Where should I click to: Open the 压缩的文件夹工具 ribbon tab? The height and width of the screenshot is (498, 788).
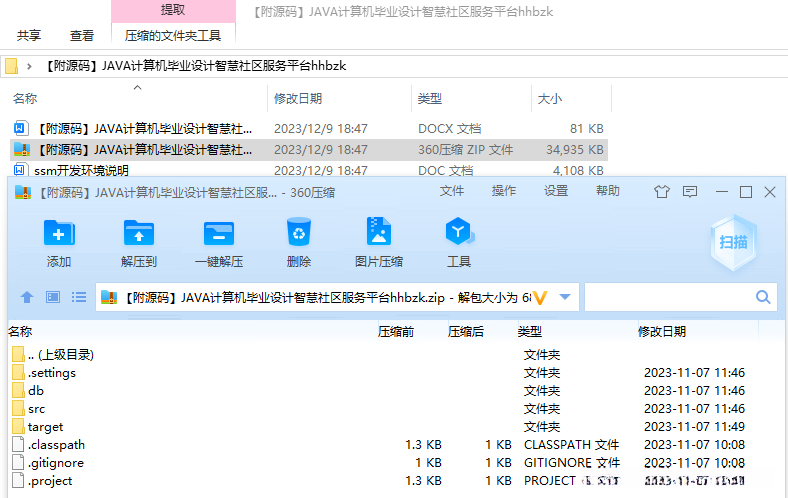point(173,36)
